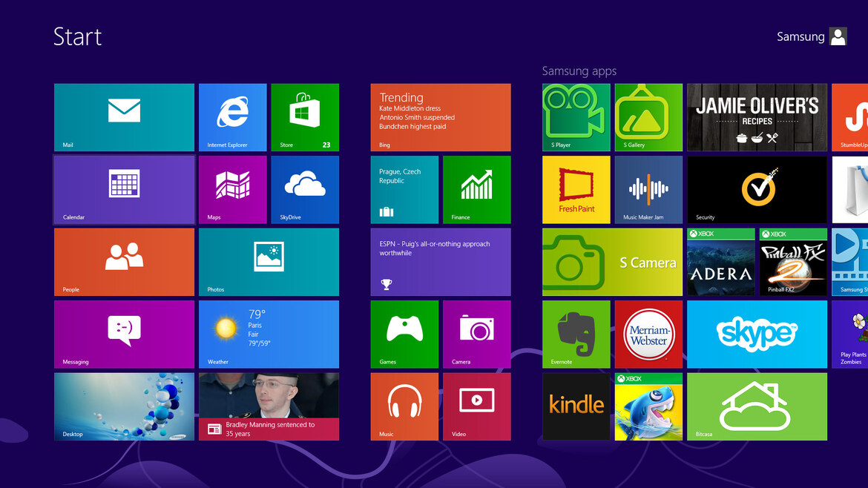
Task: Open the Desktop tile
Action: [x=124, y=406]
